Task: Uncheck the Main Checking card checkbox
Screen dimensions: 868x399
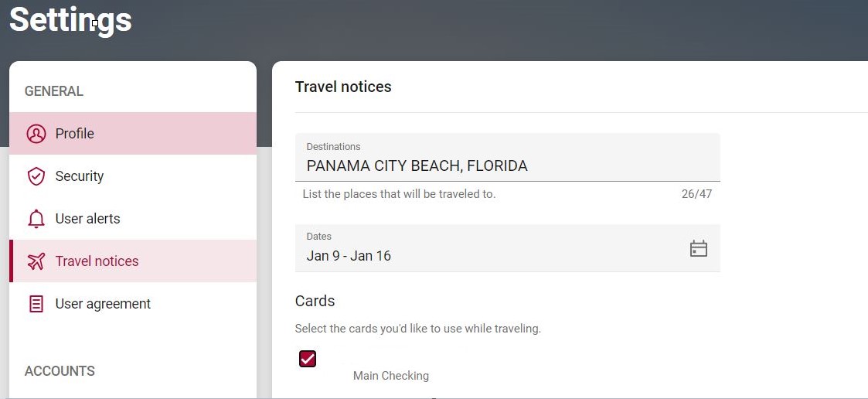Action: click(x=308, y=359)
